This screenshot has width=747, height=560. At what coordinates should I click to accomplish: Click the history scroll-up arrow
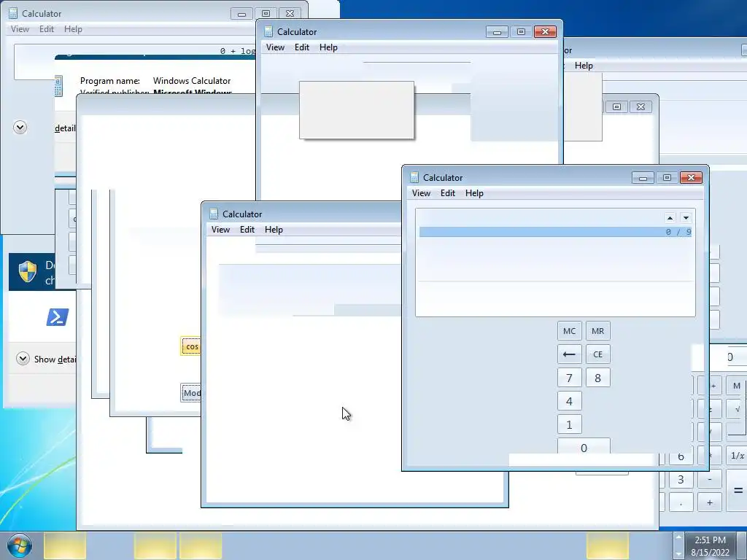[670, 218]
